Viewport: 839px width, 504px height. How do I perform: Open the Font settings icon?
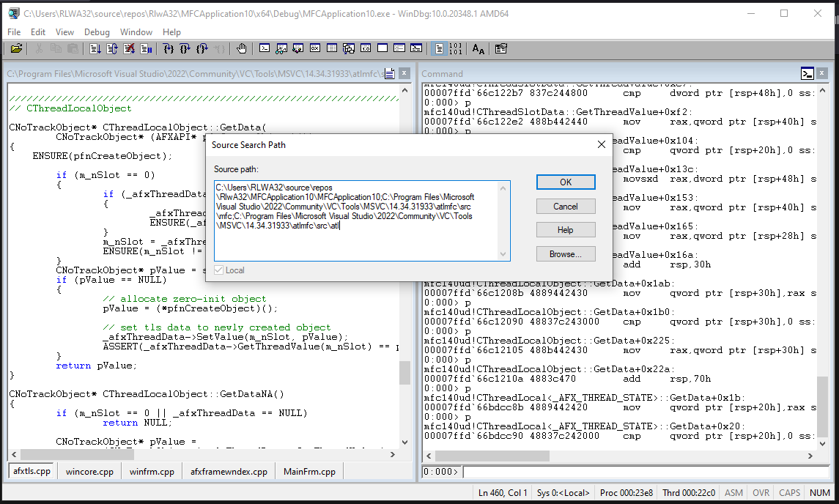478,49
